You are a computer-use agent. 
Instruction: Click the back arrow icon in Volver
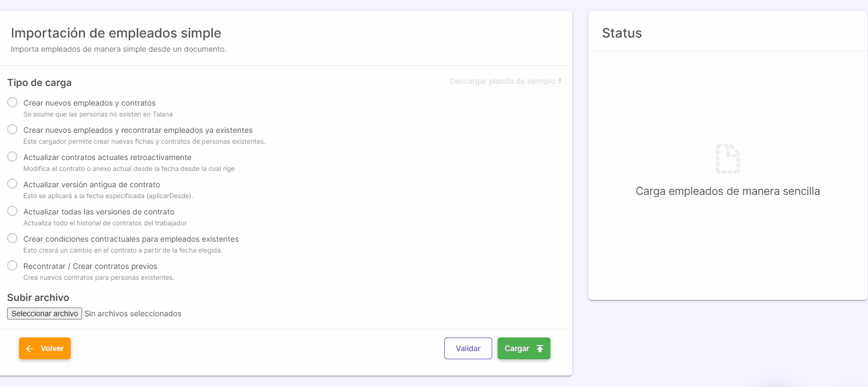coord(30,348)
